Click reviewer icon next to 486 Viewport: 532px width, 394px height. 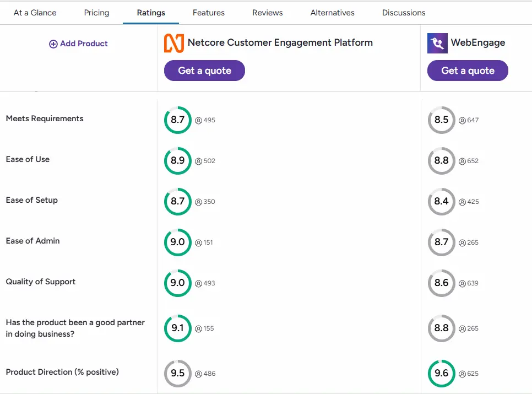(198, 374)
